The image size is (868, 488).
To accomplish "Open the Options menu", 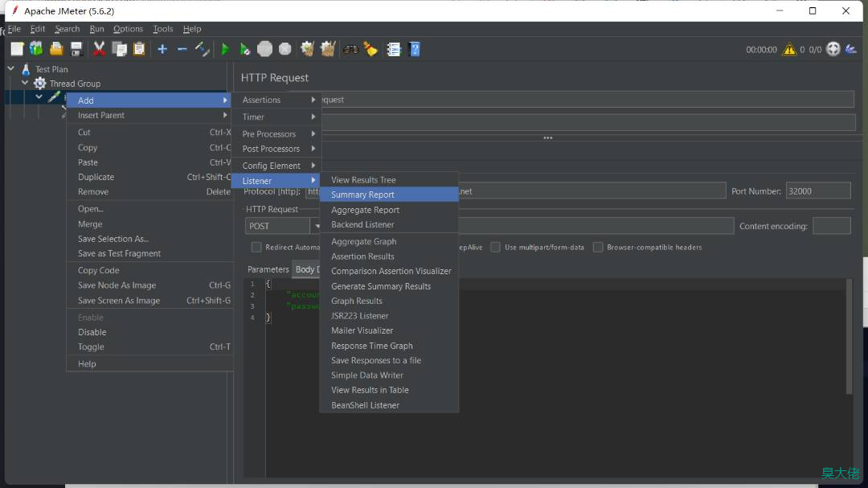I will [128, 29].
